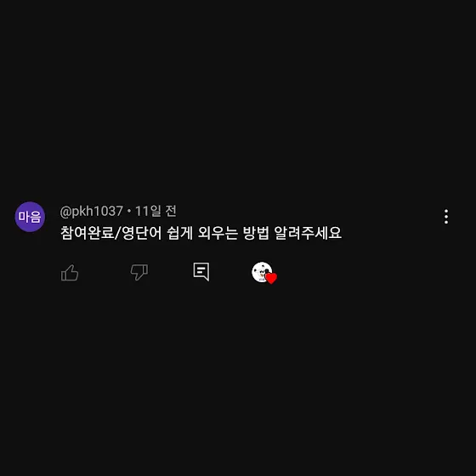Expand more actions via vertical dots
476x476 pixels.
tap(446, 217)
